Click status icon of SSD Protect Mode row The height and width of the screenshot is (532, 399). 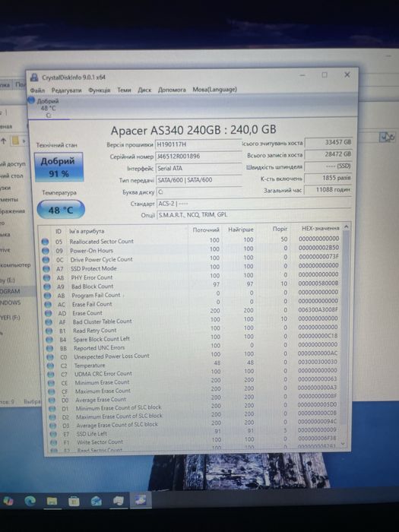46,269
